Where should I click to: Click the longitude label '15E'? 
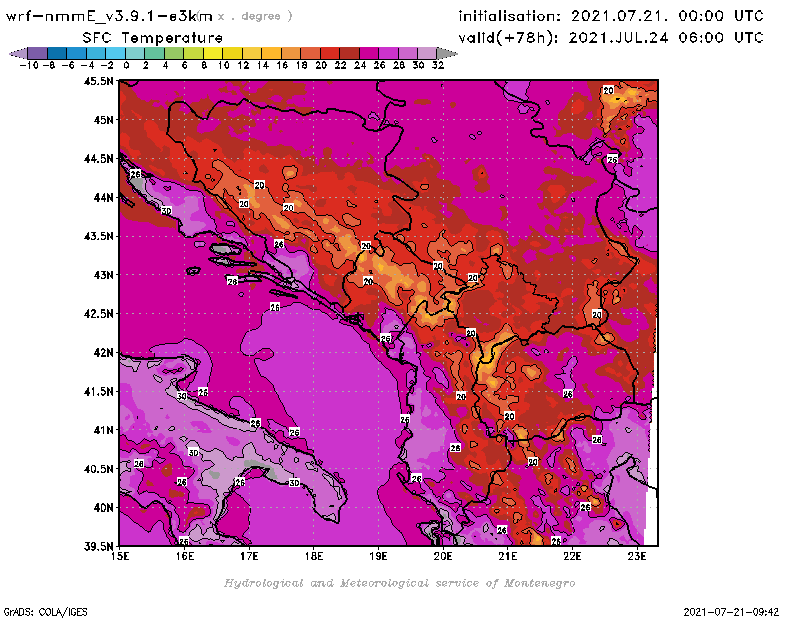120,556
